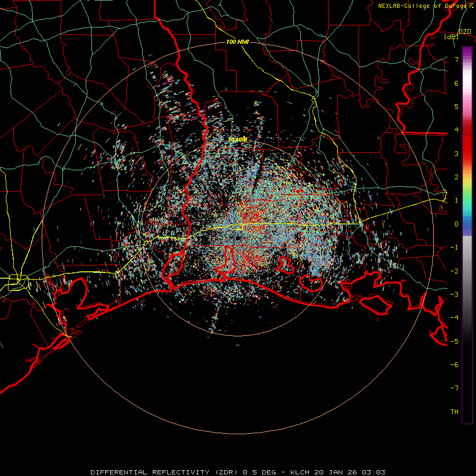
Task: Click the 0 value on the color scale
Action: pos(456,224)
